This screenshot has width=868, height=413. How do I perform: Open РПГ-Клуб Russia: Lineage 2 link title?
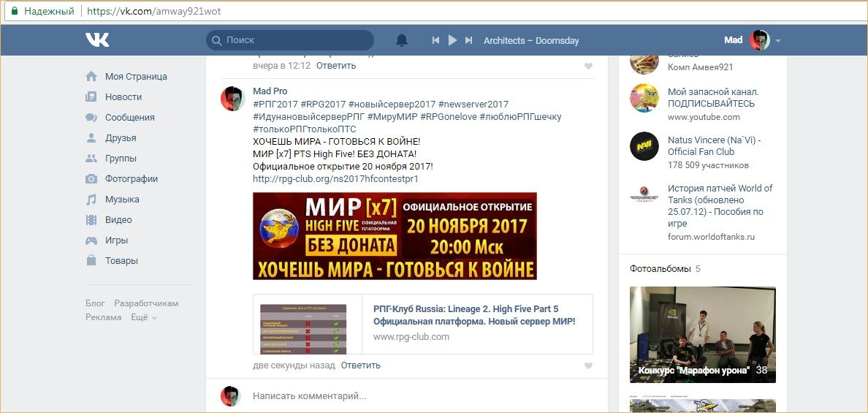tap(474, 315)
